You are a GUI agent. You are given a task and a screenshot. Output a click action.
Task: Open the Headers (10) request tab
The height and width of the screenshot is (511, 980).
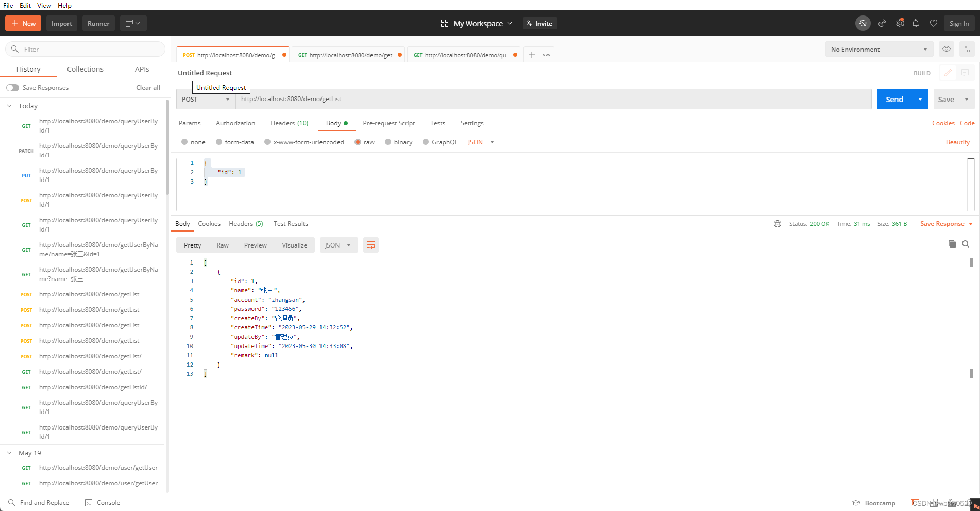click(289, 123)
